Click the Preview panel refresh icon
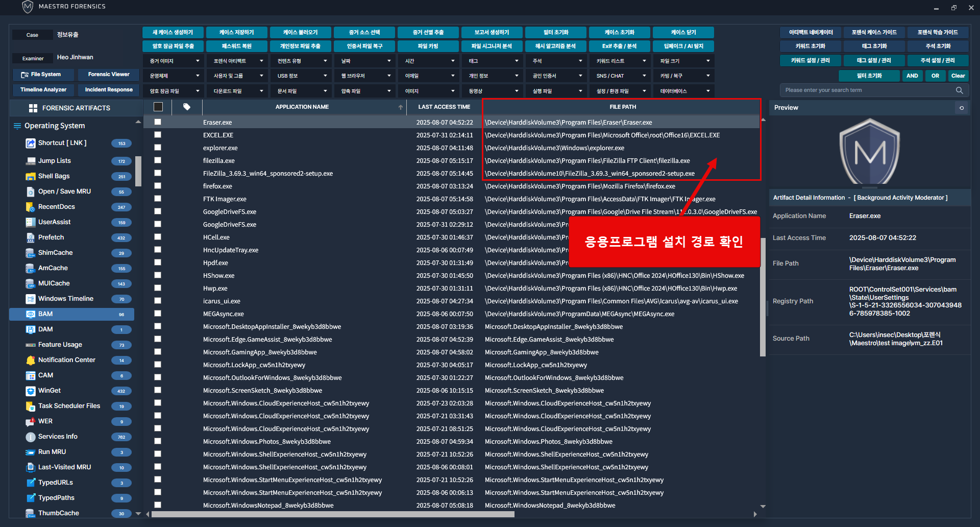 [962, 108]
